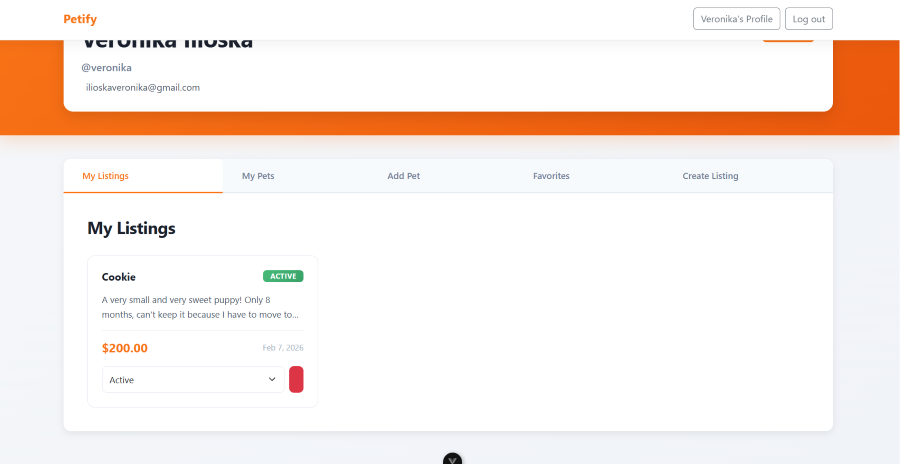Switch to the My Pets tab

point(258,176)
